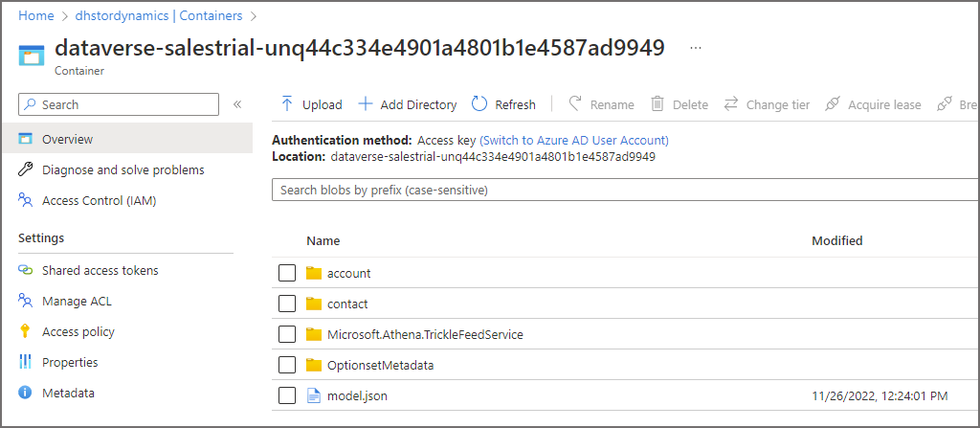Click Home breadcrumb link
Screen dimensions: 980x428
[36, 15]
